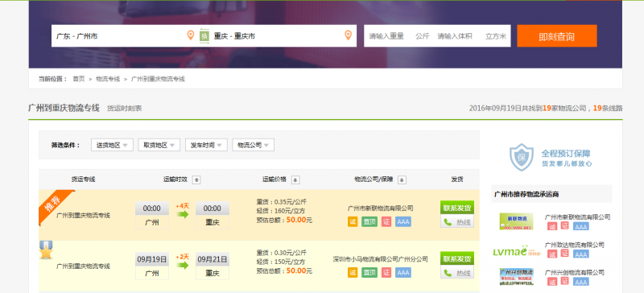Click the destination location pin icon
Viewport: 644px width, 293px height.
tap(348, 35)
